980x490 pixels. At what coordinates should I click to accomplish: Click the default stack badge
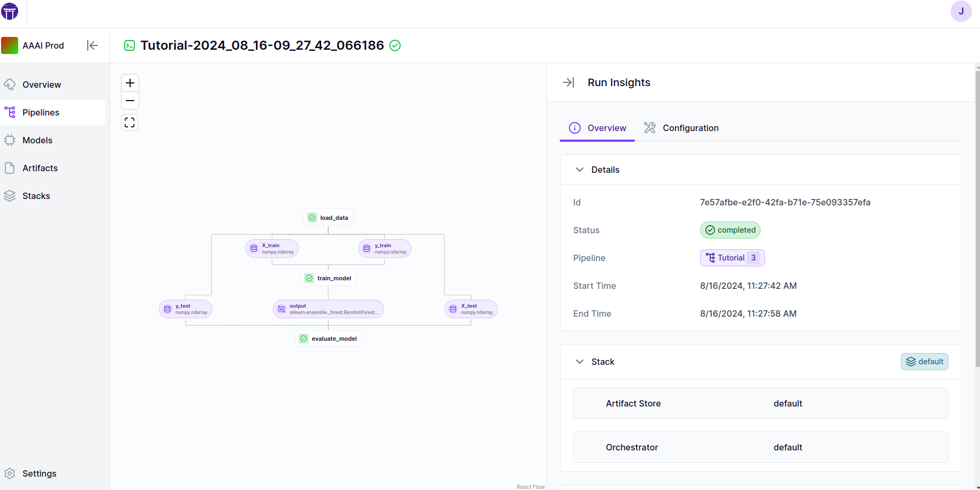924,362
